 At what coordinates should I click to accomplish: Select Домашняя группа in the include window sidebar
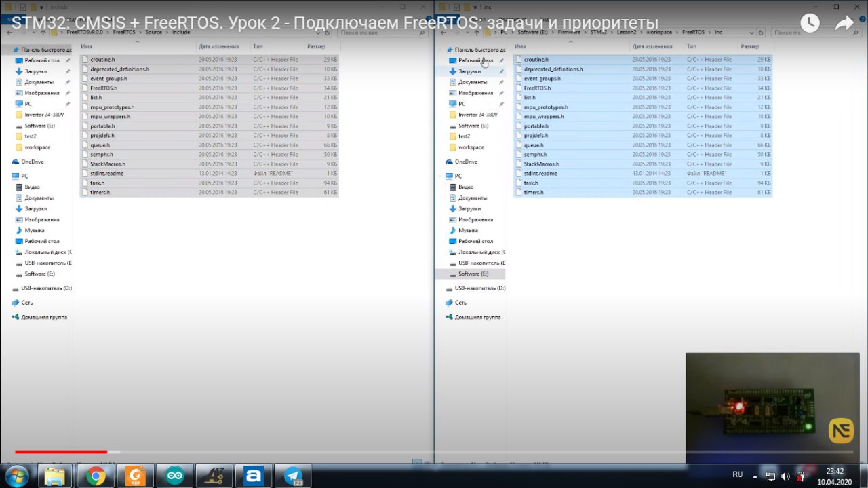(x=43, y=317)
